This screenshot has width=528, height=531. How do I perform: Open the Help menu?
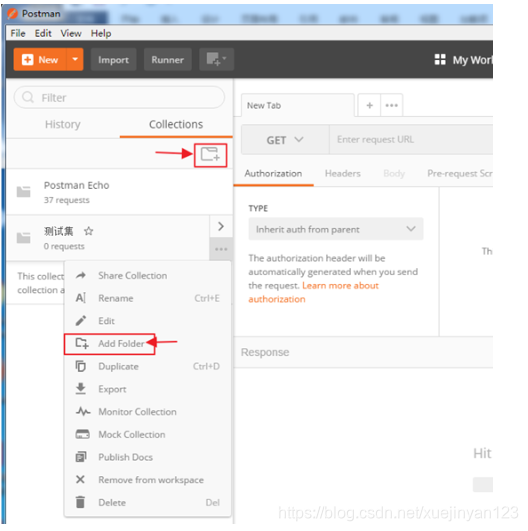point(101,33)
